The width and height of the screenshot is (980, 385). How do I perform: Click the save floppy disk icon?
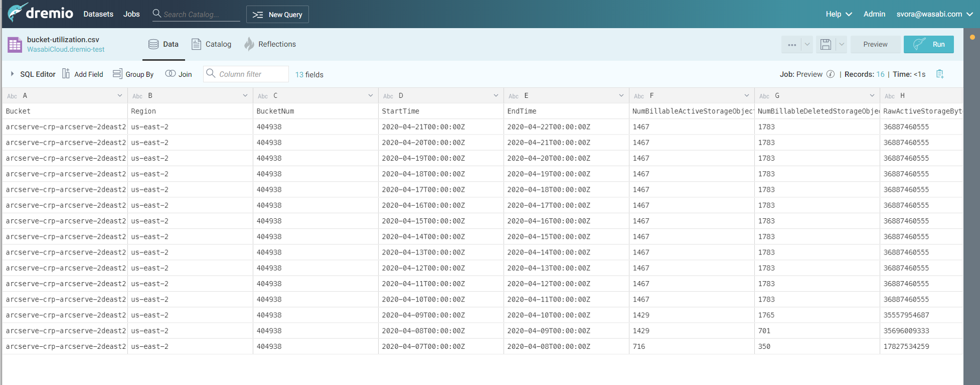pos(826,44)
